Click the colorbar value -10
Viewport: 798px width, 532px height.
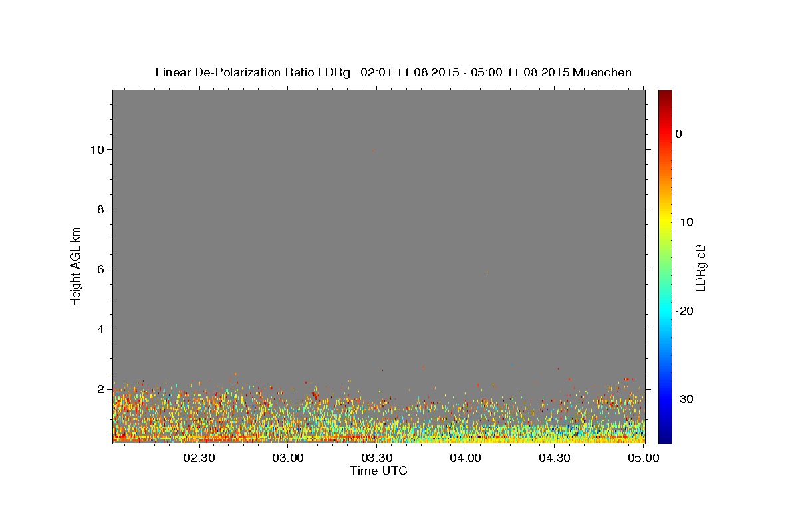685,222
